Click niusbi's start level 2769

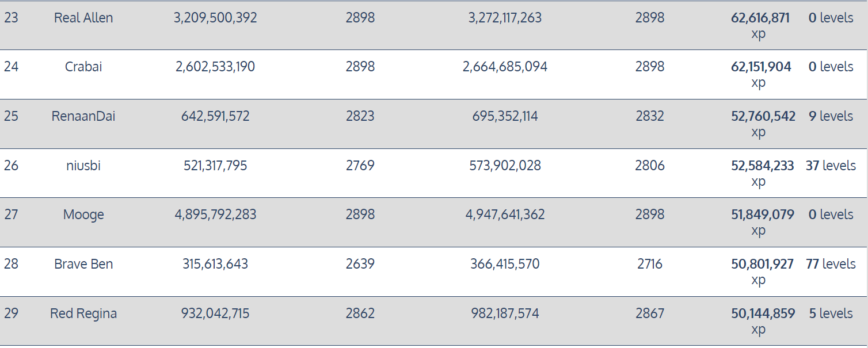[x=360, y=166]
